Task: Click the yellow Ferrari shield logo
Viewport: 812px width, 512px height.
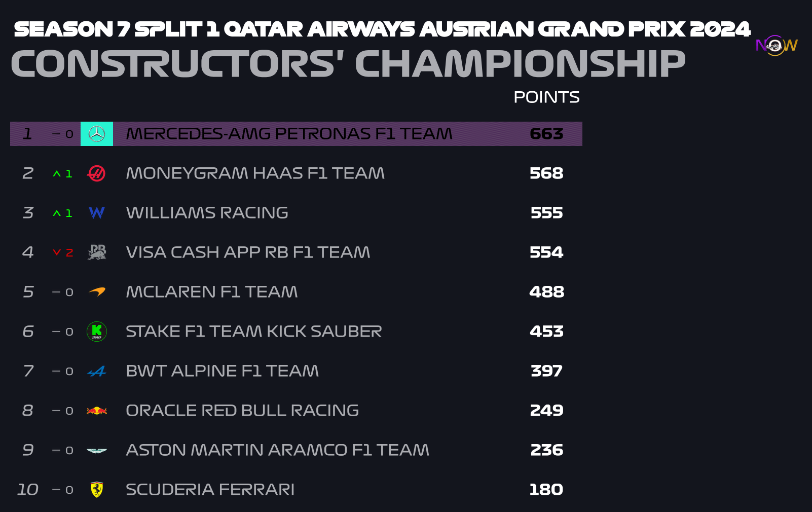Action: (97, 489)
